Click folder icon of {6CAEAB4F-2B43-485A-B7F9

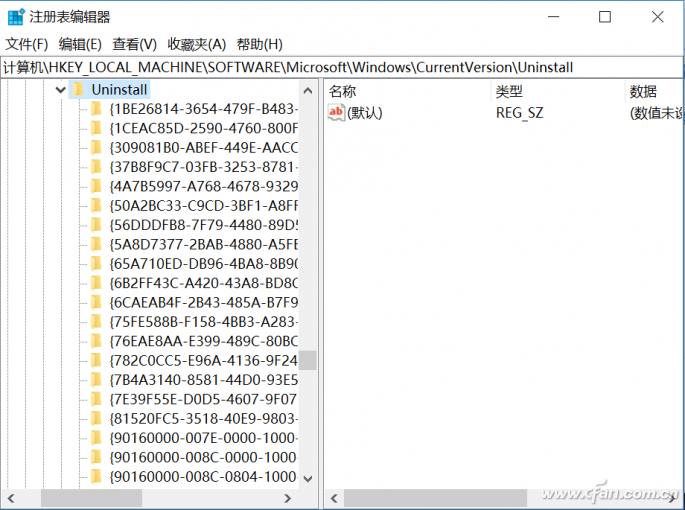point(97,302)
